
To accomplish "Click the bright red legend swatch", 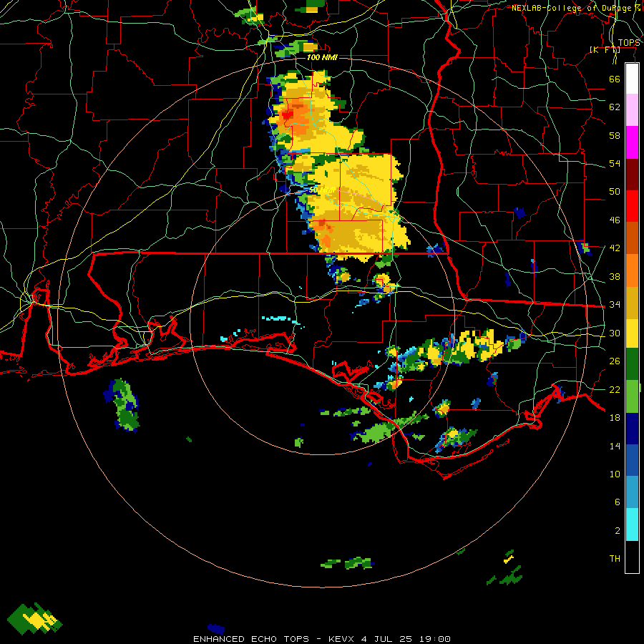I will [632, 206].
